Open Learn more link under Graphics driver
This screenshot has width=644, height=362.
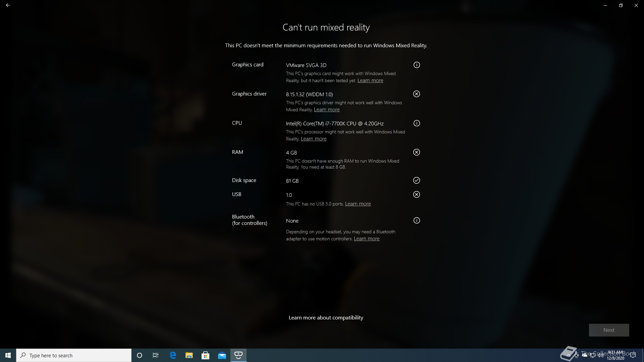pyautogui.click(x=327, y=110)
